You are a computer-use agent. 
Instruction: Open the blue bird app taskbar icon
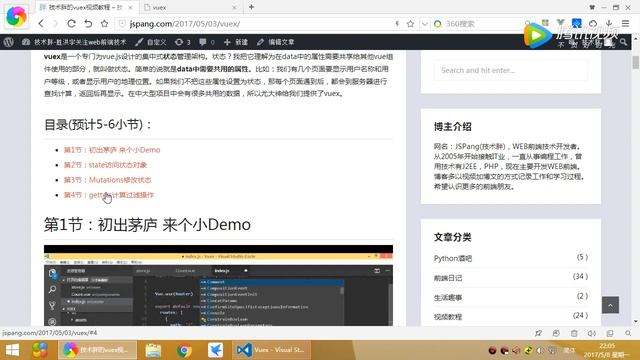tap(215, 350)
